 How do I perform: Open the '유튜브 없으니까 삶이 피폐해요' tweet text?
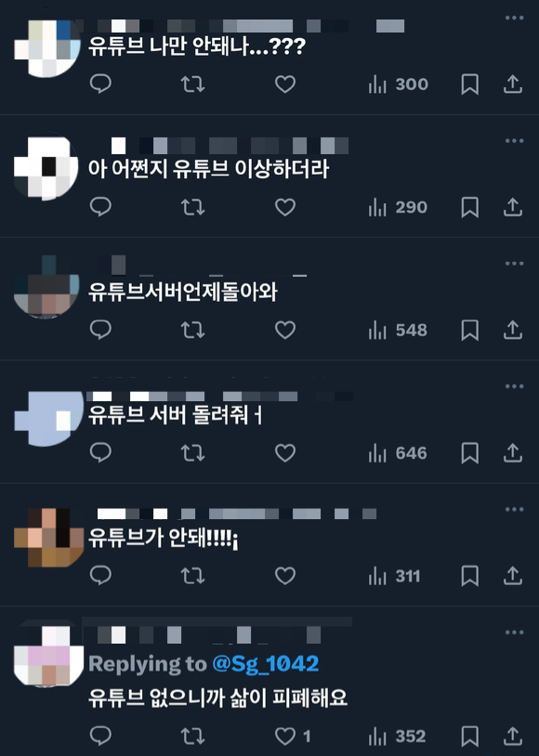pos(217,697)
